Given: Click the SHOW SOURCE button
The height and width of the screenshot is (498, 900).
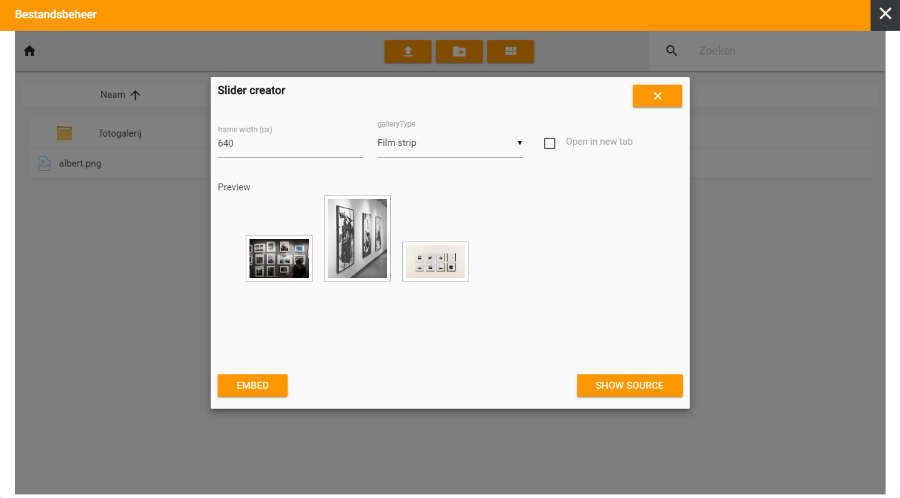Looking at the screenshot, I should coord(630,386).
